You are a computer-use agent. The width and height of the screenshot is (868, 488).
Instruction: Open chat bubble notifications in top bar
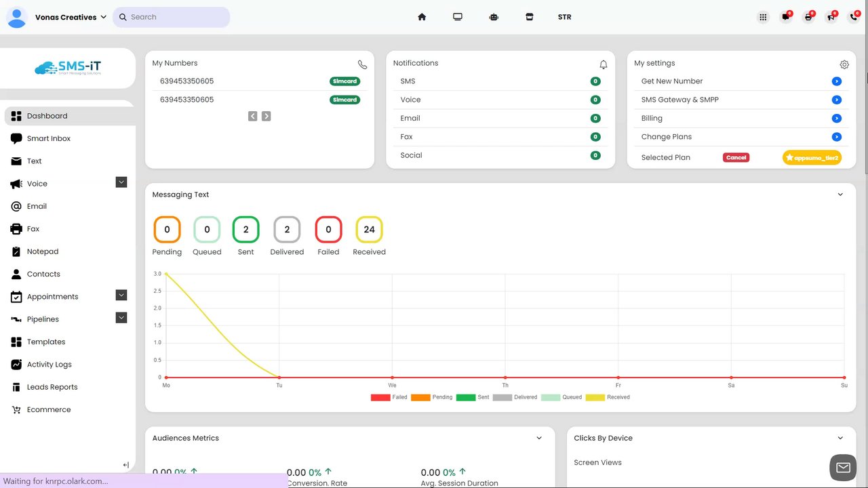pyautogui.click(x=786, y=18)
